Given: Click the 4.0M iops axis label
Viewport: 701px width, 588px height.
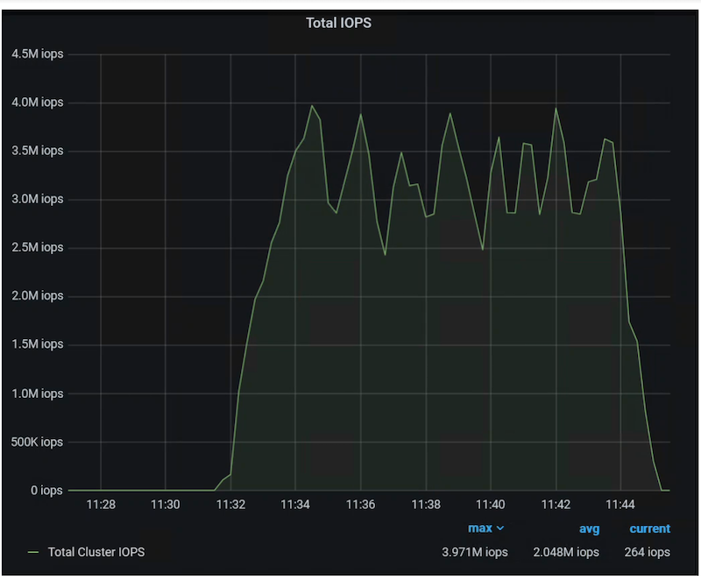Looking at the screenshot, I should click(38, 103).
